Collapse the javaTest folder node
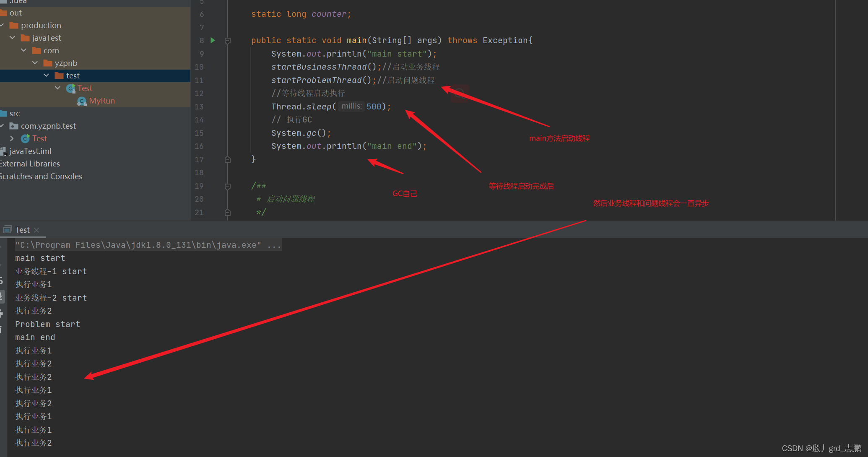The height and width of the screenshot is (457, 868). tap(13, 38)
